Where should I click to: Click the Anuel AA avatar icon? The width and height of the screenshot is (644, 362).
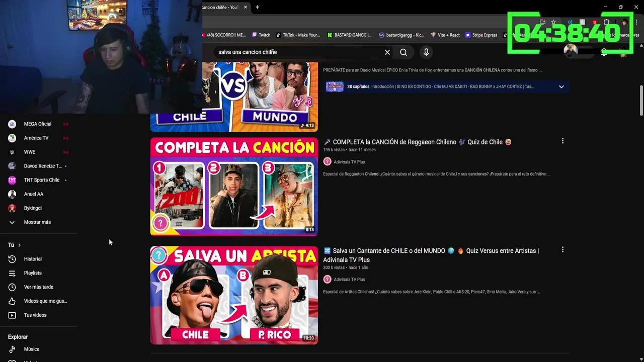[x=12, y=194]
